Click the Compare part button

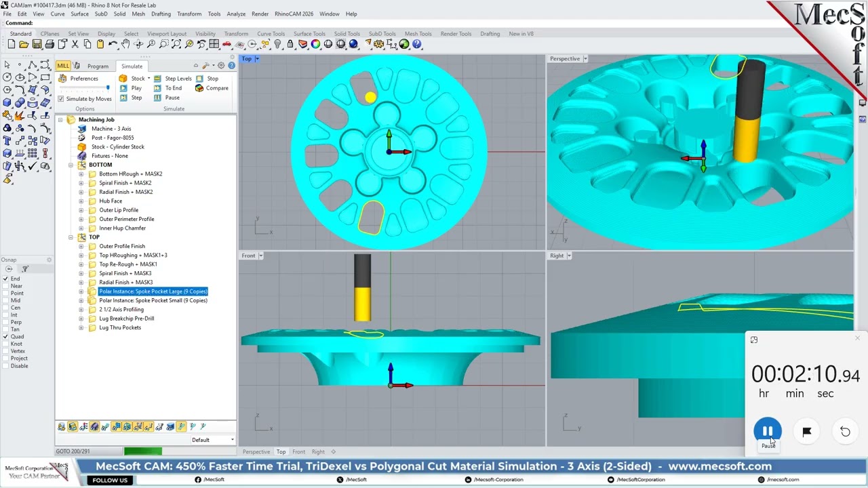212,88
